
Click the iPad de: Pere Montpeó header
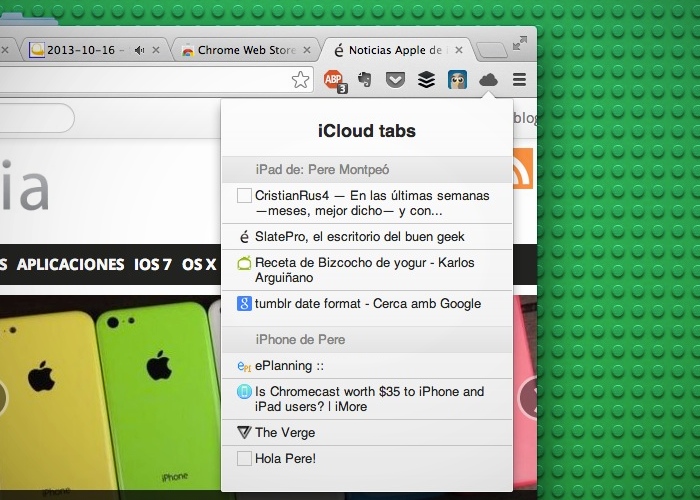click(367, 170)
